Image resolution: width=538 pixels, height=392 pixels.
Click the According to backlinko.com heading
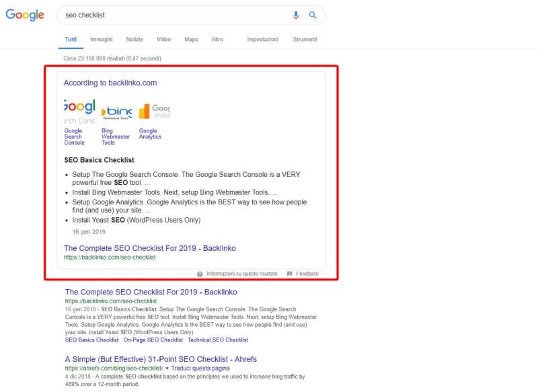click(110, 83)
